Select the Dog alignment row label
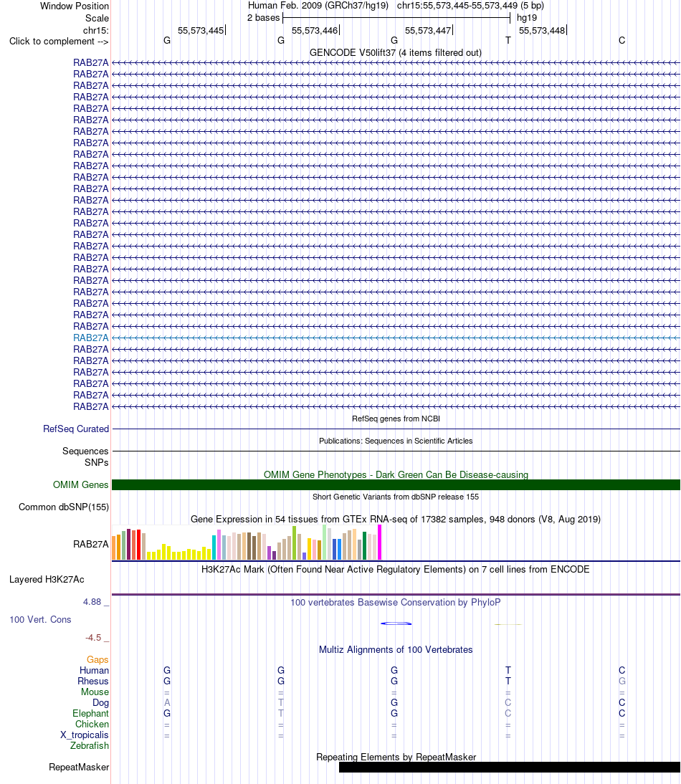Image resolution: width=681 pixels, height=784 pixels. tap(100, 702)
